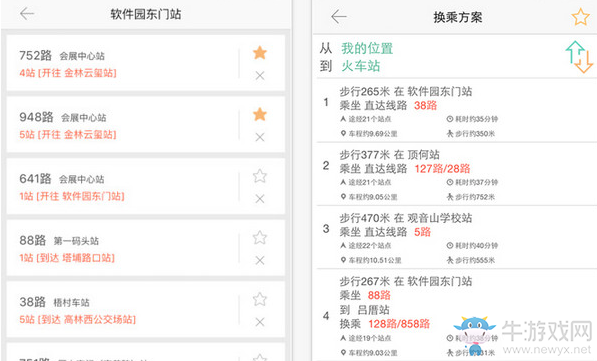Click red 38路 line label in plan 1
The height and width of the screenshot is (361, 597).
(426, 105)
